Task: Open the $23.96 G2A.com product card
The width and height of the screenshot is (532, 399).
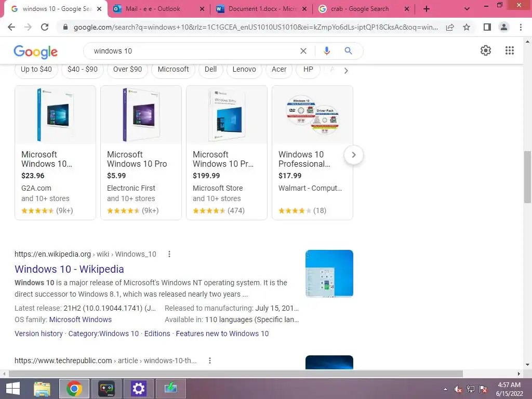Action: [x=55, y=153]
